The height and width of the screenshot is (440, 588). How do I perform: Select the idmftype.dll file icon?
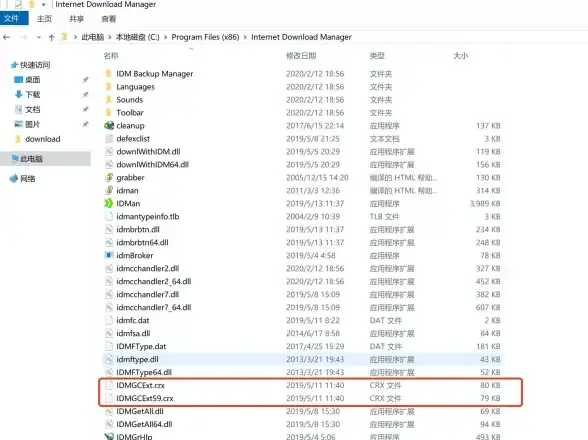tap(109, 359)
